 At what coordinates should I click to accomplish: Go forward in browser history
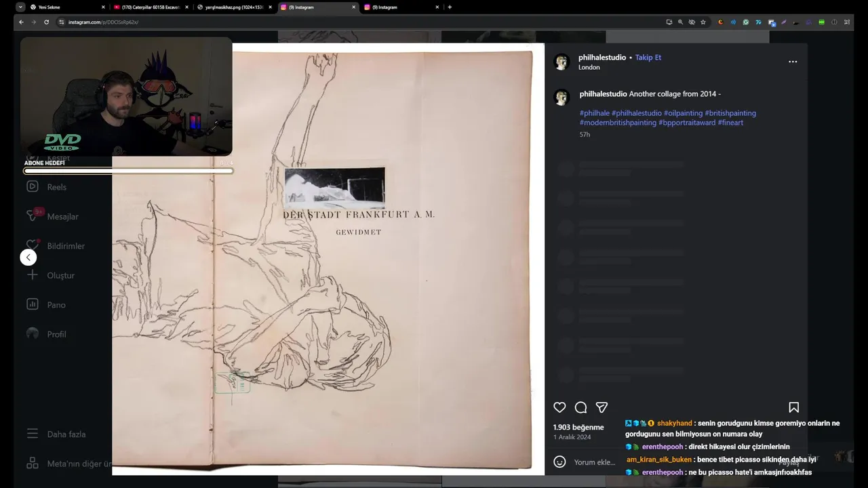click(34, 22)
